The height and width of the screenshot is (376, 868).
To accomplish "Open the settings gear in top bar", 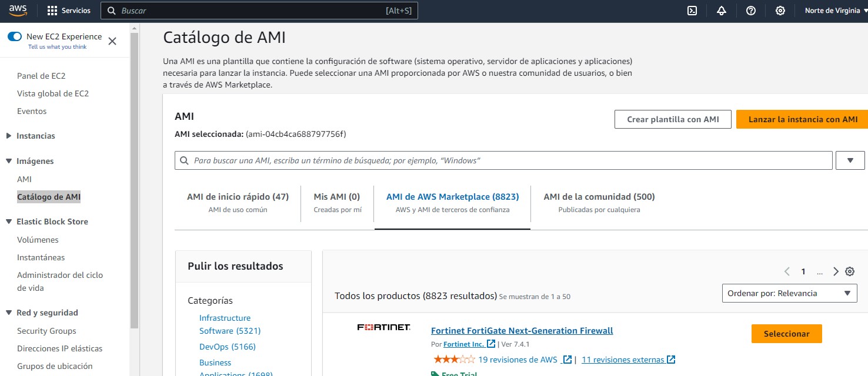I will point(780,11).
